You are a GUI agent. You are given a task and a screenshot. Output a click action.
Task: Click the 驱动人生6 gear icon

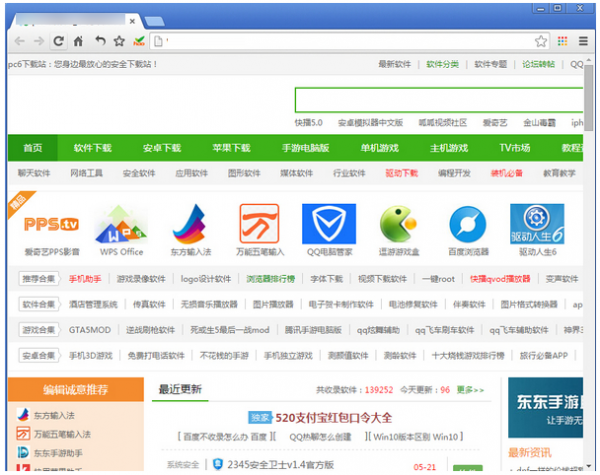coord(537,224)
